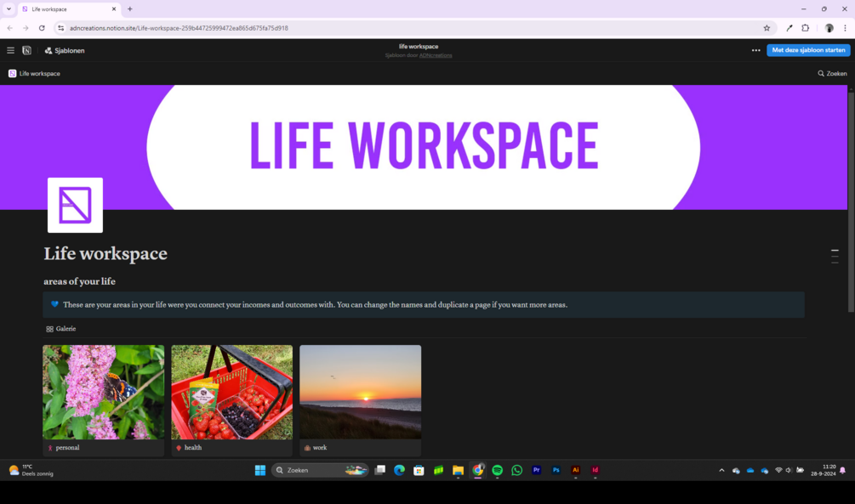This screenshot has height=504, width=855.
Task: Click the Life workspace page icon
Action: click(x=75, y=205)
